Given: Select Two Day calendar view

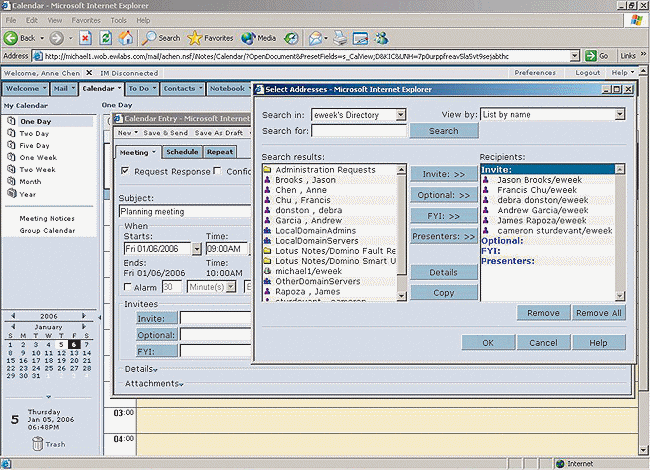Looking at the screenshot, I should pyautogui.click(x=34, y=133).
